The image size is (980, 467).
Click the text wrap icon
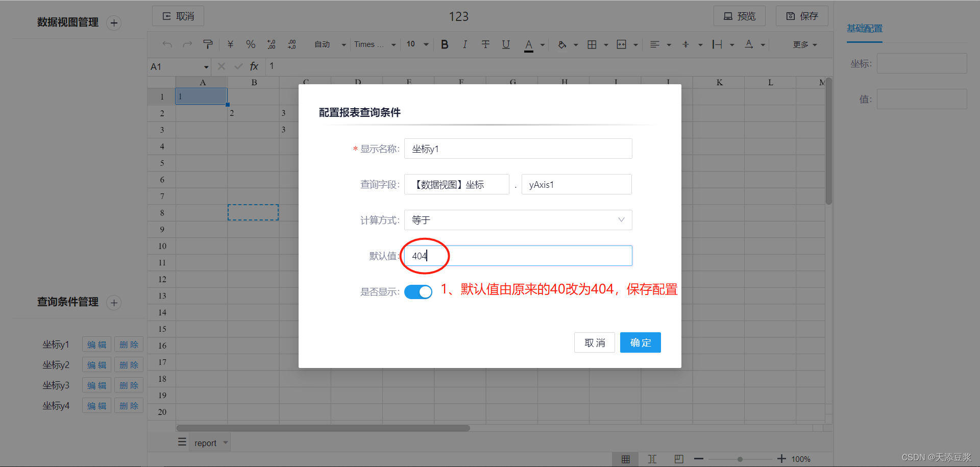coord(717,44)
